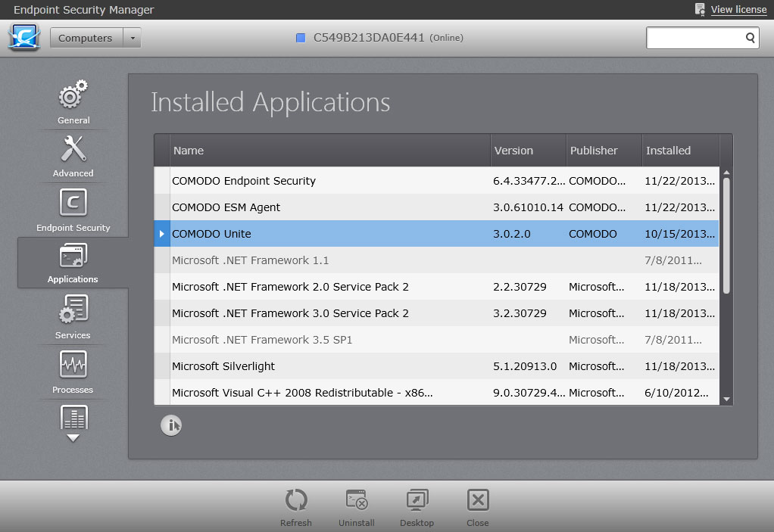The height and width of the screenshot is (532, 774).
Task: Open the Services section
Action: [x=73, y=316]
